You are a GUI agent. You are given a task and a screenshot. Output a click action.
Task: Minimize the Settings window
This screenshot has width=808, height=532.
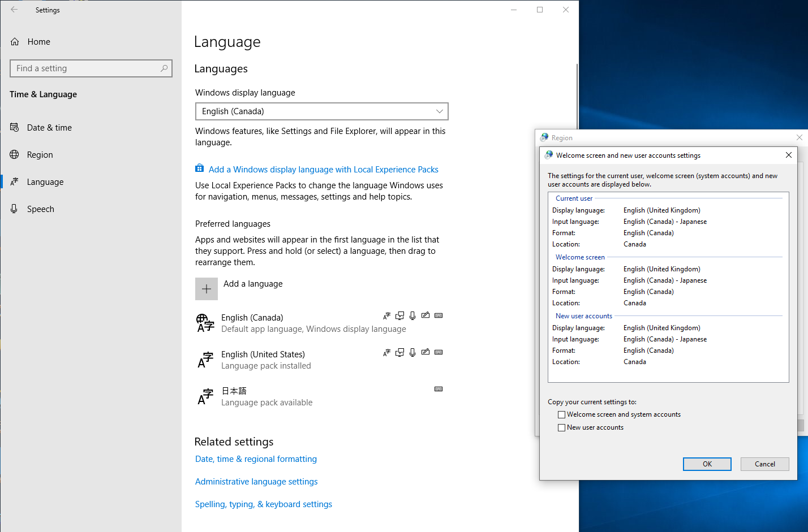point(514,10)
